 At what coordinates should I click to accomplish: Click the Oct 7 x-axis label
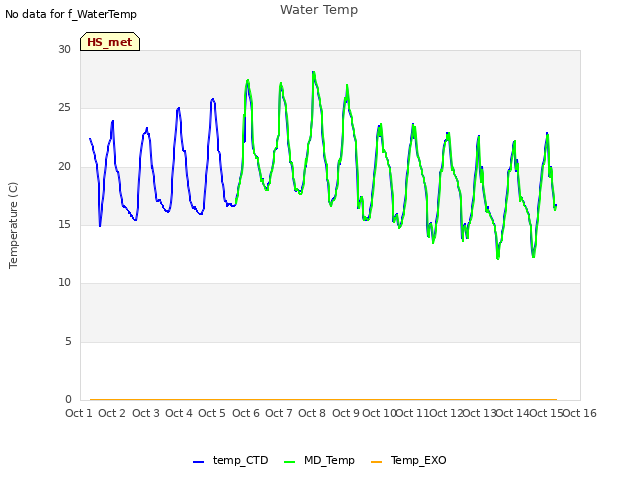click(x=279, y=413)
